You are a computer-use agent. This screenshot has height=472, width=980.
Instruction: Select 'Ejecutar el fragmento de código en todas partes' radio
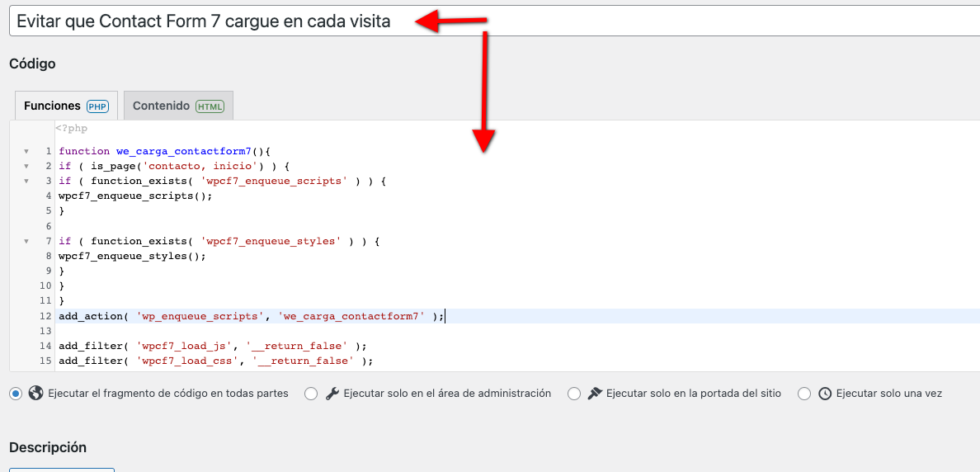click(16, 394)
